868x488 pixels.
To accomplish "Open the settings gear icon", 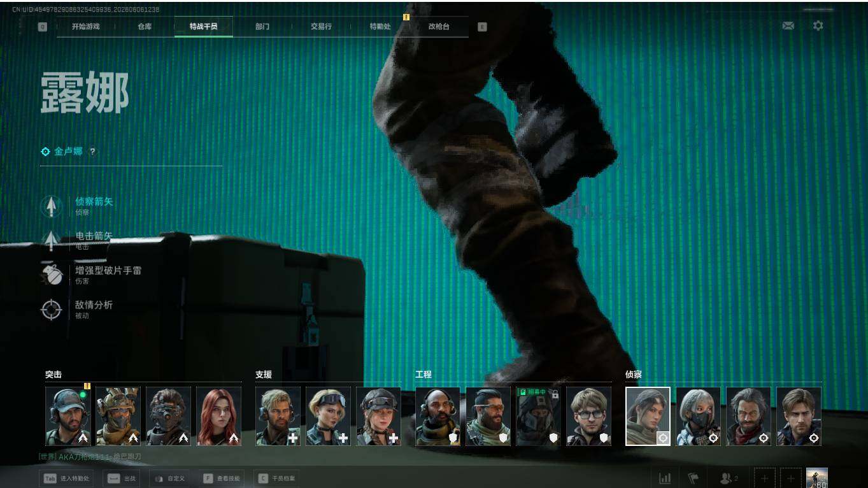I will pos(818,25).
